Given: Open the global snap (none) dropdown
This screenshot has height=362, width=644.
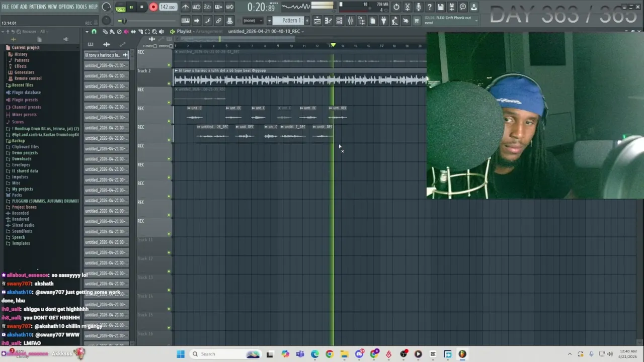Looking at the screenshot, I should (x=253, y=21).
